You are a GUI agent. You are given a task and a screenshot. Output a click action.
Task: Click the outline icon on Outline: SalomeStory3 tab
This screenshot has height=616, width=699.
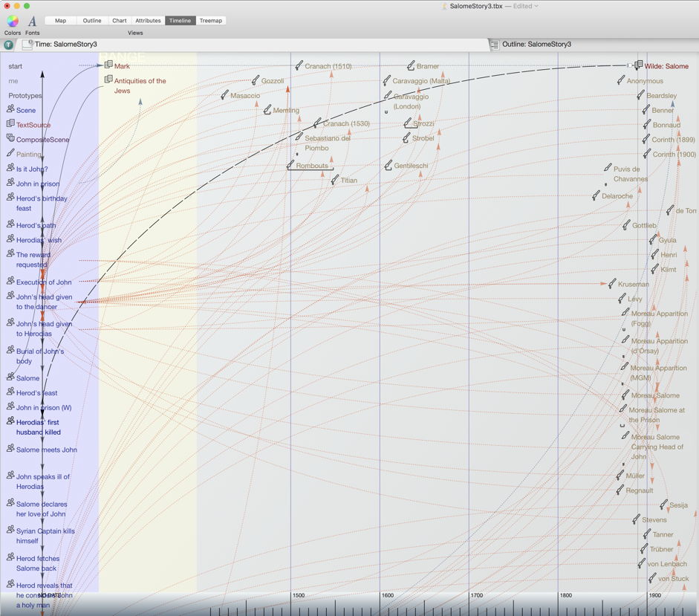tap(493, 44)
